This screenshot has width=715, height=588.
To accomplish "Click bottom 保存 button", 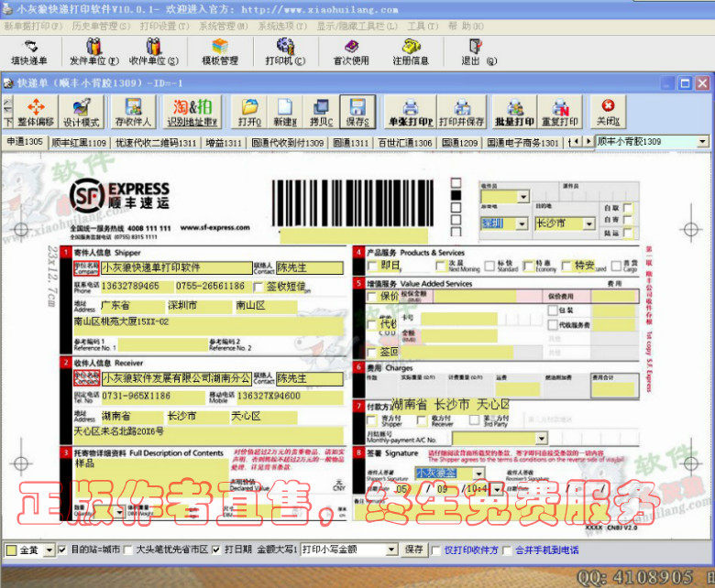I will (x=414, y=550).
